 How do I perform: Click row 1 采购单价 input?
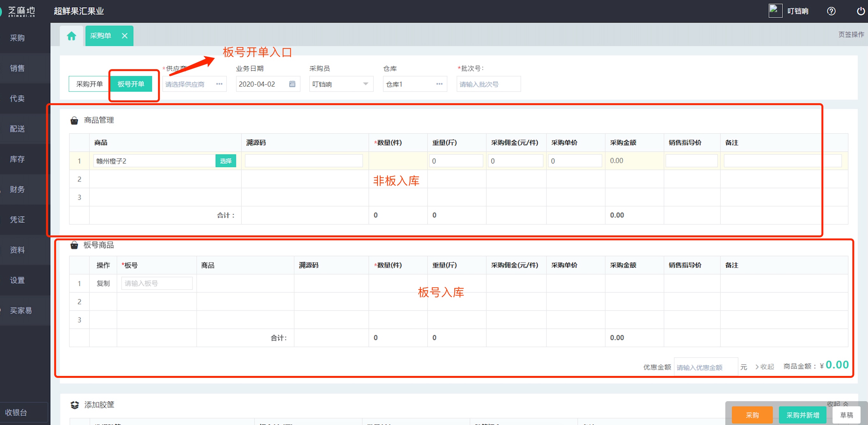[x=575, y=161]
